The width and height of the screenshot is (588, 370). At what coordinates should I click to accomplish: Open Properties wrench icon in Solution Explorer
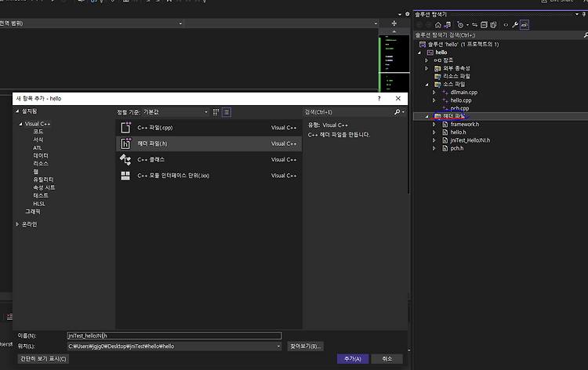[x=515, y=25]
